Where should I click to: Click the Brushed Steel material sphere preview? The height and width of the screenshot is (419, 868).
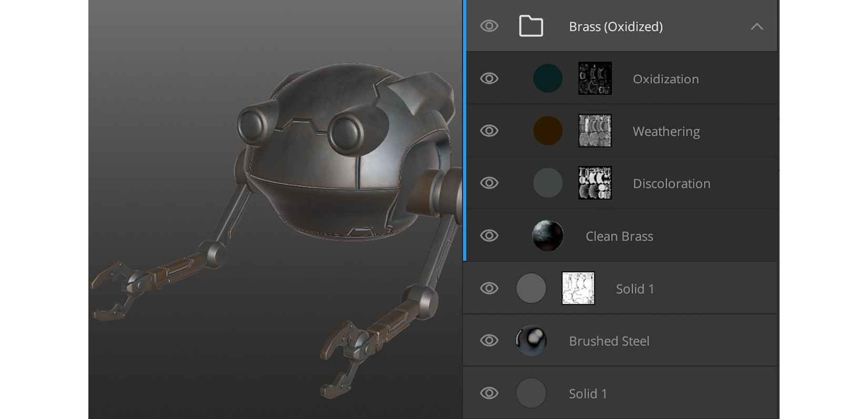click(531, 341)
